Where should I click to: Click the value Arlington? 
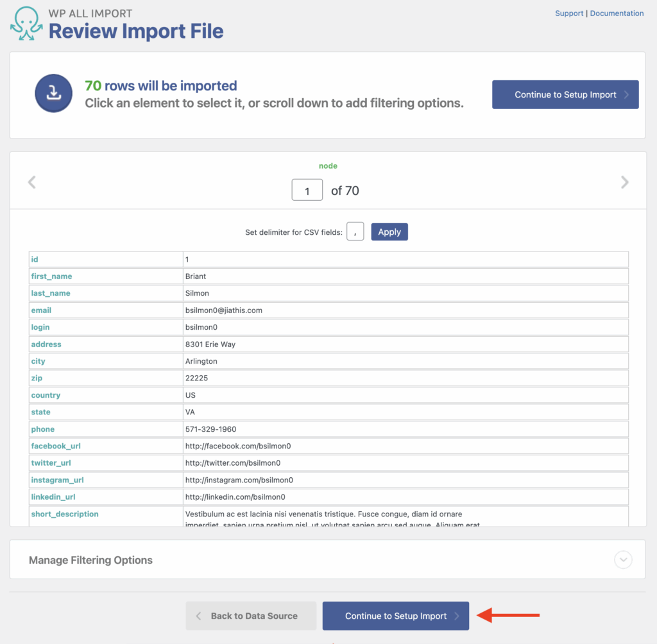pos(201,361)
